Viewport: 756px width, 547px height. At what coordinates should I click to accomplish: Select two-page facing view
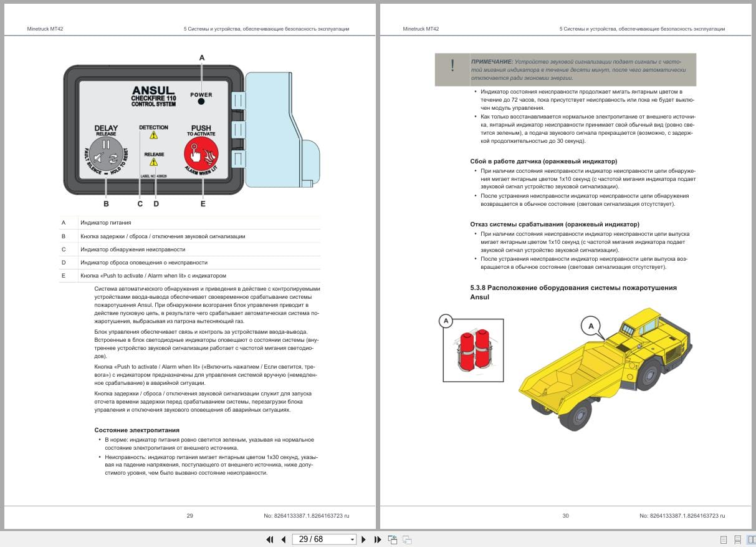click(751, 540)
